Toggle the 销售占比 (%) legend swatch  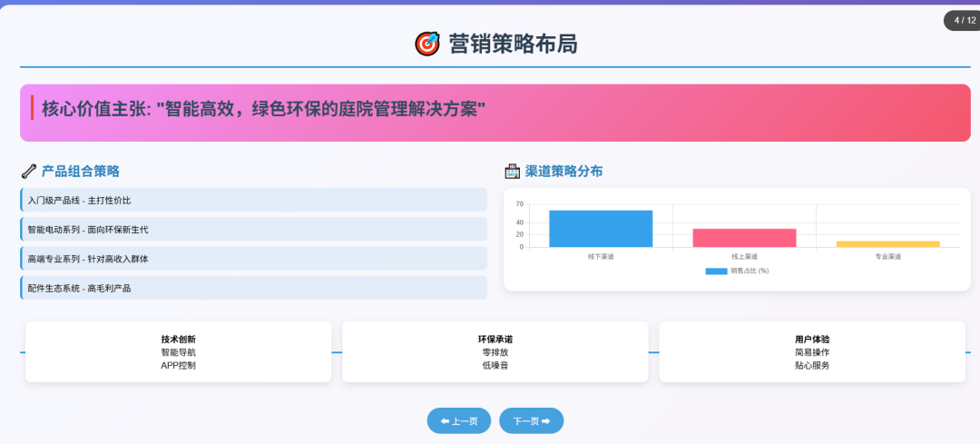tap(716, 271)
